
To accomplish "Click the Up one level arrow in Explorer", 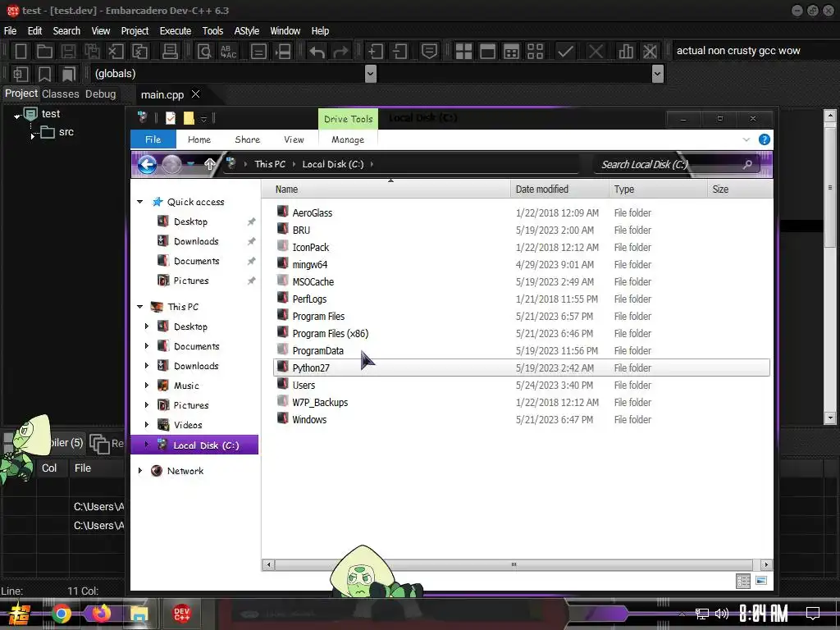I will 209,164.
